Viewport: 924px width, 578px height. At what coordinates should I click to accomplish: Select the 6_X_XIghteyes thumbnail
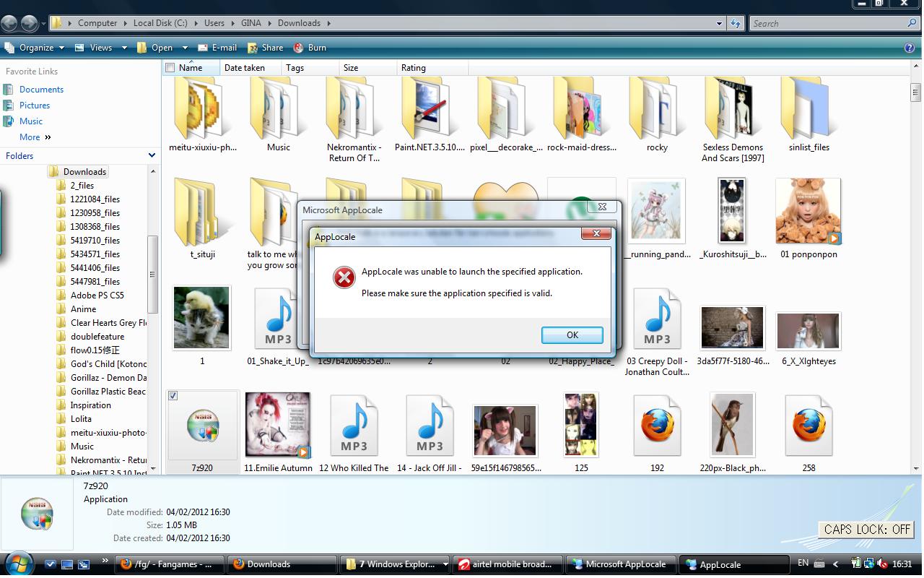[x=808, y=331]
